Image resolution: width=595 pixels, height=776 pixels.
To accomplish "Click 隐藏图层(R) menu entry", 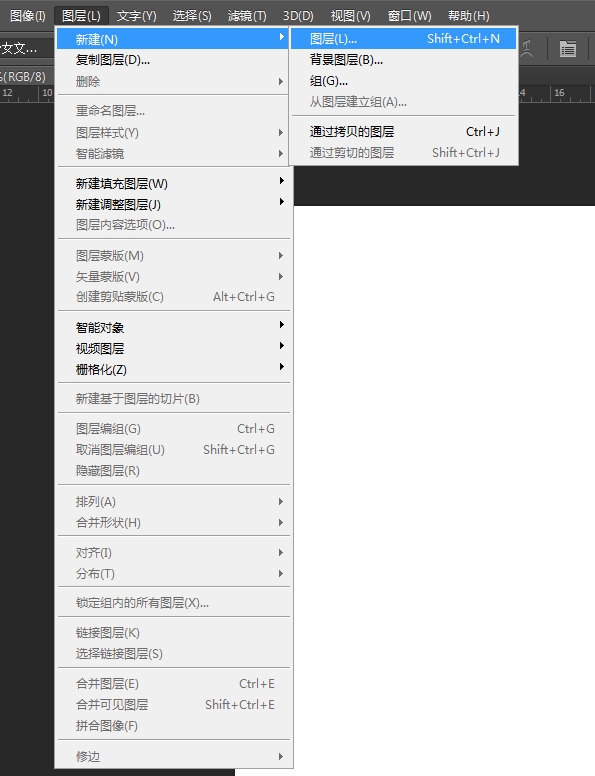I will [173, 471].
